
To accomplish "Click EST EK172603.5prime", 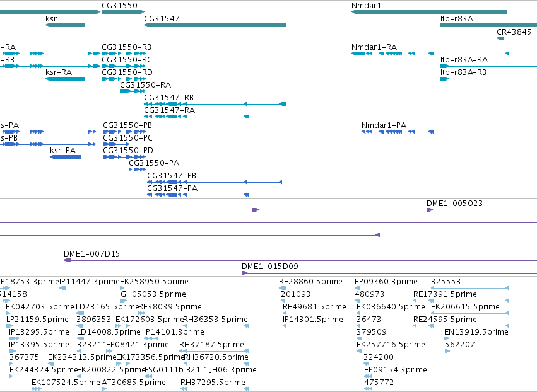I will [x=150, y=320].
